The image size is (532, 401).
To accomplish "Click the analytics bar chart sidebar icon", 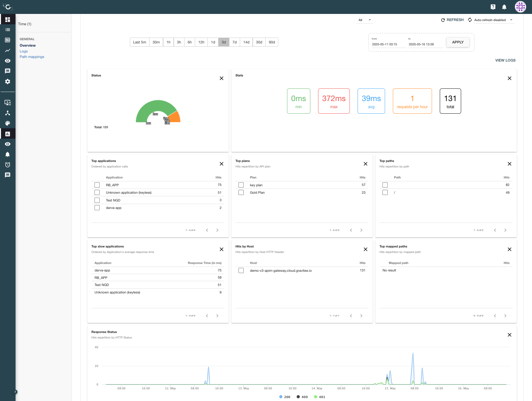I will [x=8, y=134].
